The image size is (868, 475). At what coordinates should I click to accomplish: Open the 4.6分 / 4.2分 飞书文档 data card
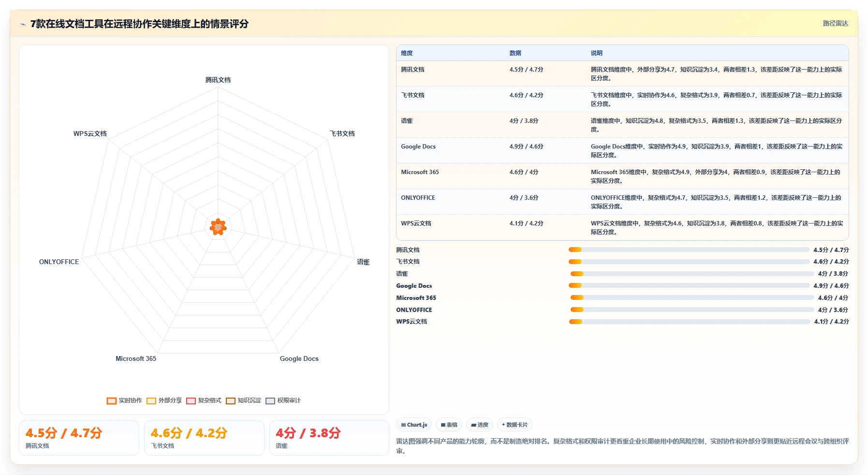pyautogui.click(x=204, y=438)
